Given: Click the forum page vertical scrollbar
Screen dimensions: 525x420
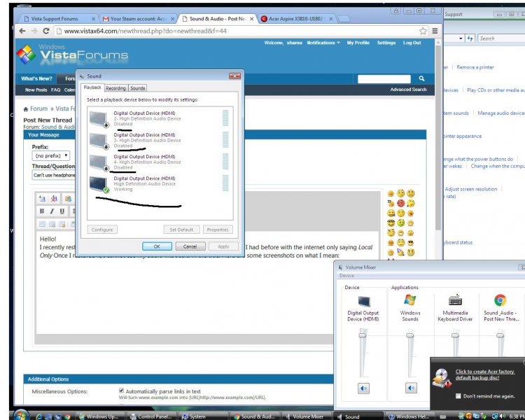Looking at the screenshot, I should [x=438, y=137].
